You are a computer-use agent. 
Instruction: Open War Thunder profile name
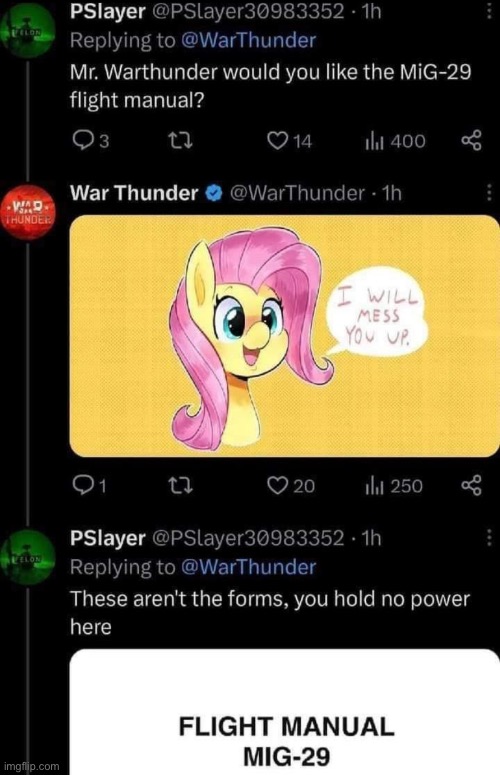(x=134, y=193)
